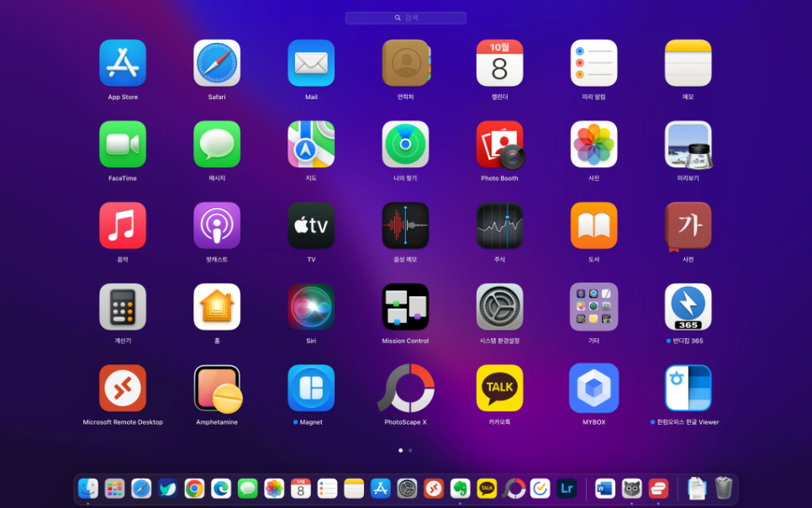Open the 팟캐스트 (Podcasts) app
Image resolution: width=812 pixels, height=508 pixels.
[x=217, y=225]
